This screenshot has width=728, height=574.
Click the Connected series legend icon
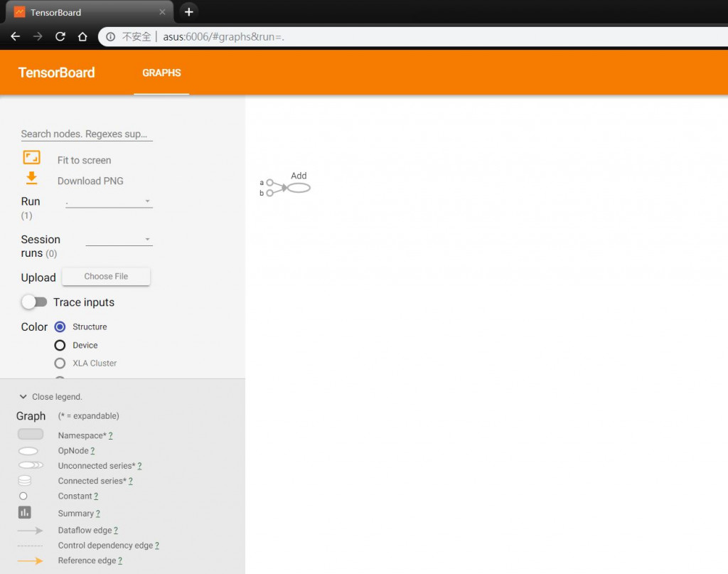coord(25,481)
